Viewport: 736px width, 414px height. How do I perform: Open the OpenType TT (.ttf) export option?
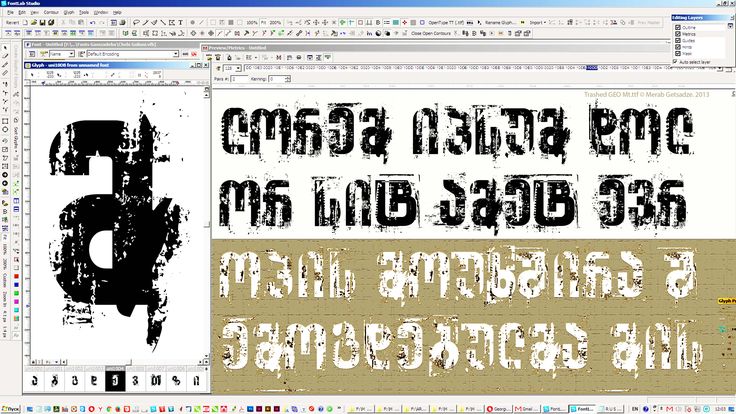pyautogui.click(x=446, y=23)
